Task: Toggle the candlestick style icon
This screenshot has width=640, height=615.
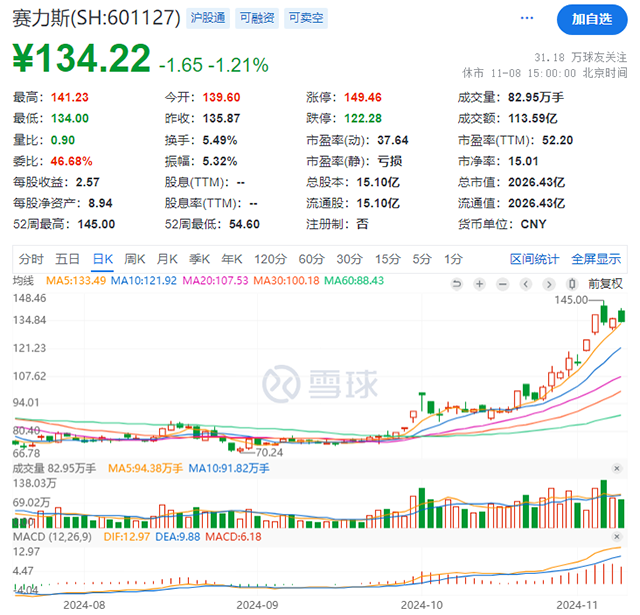Action: (x=572, y=284)
